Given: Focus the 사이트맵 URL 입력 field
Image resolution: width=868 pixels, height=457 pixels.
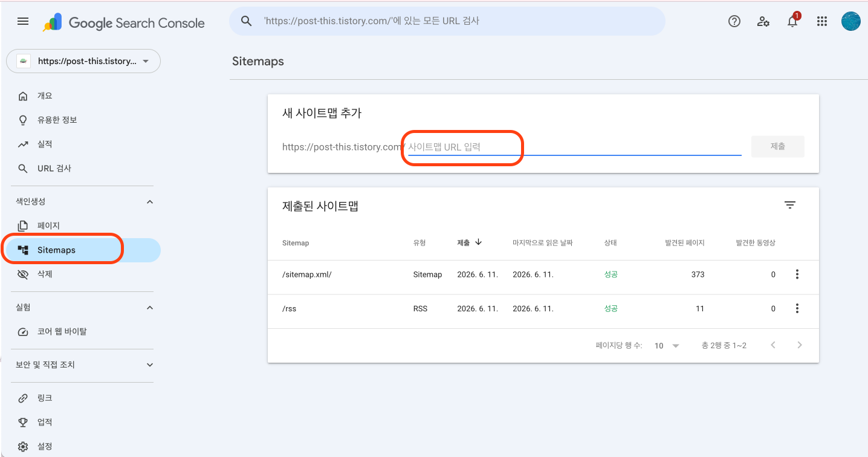Looking at the screenshot, I should coord(574,147).
